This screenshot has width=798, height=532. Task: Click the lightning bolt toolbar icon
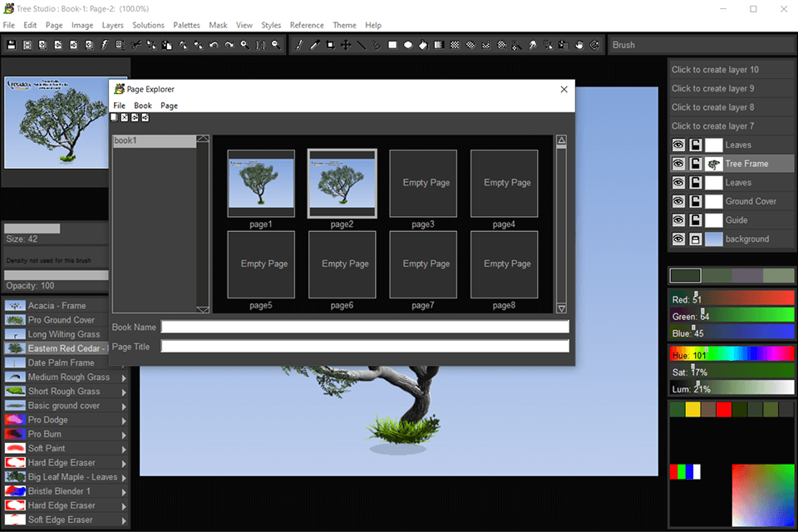coord(105,45)
